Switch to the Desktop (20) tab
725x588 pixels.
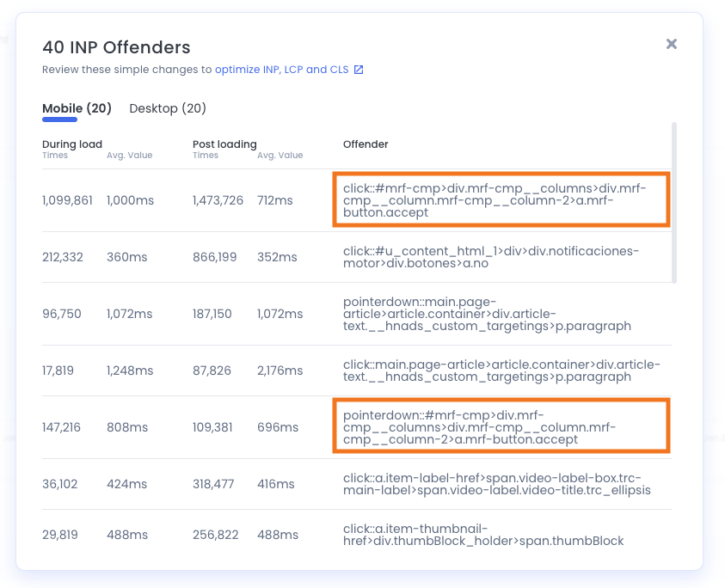click(168, 108)
